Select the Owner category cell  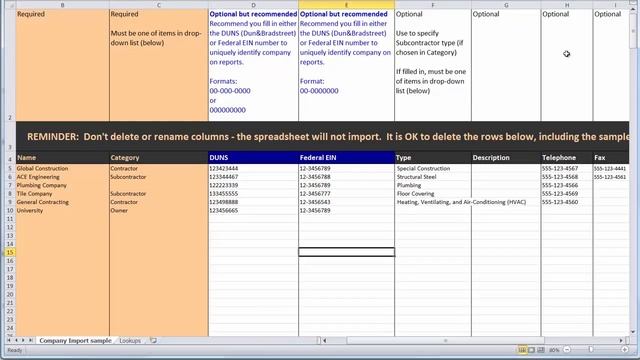click(159, 210)
